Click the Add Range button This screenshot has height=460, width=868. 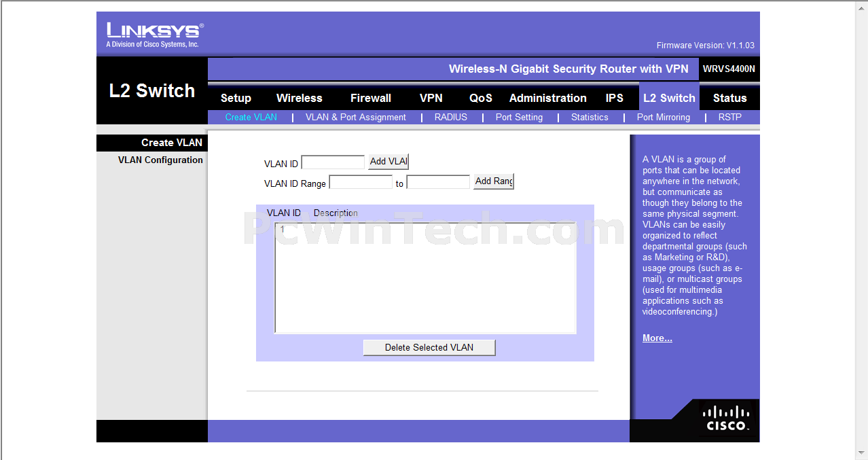[494, 181]
